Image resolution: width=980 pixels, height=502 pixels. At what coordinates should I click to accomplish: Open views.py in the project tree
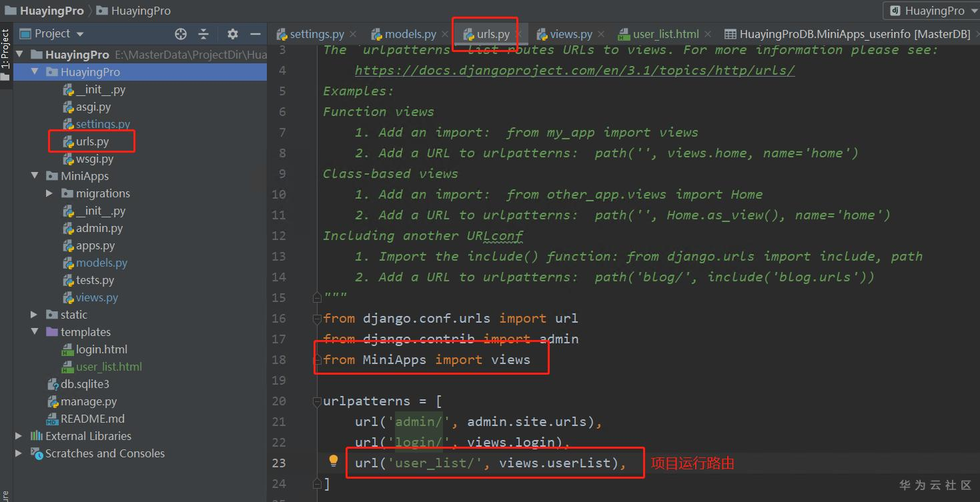point(97,297)
